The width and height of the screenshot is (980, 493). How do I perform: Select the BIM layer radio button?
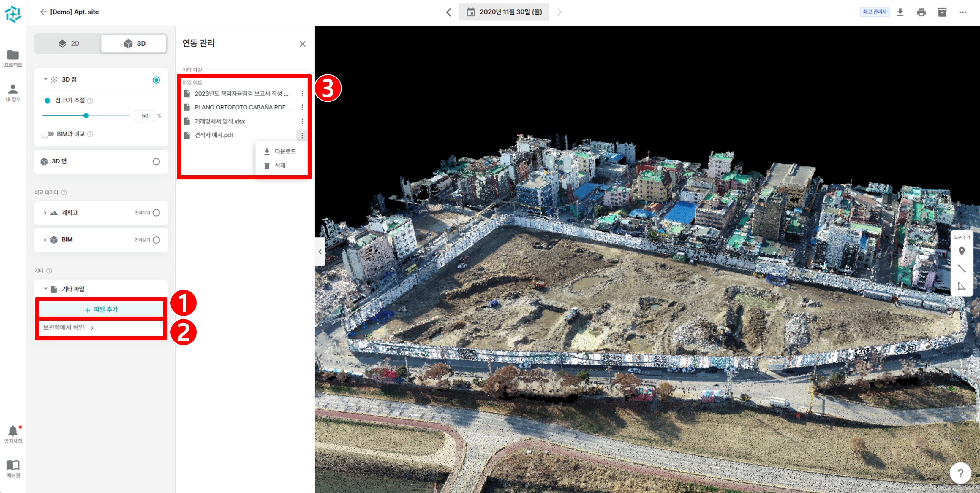pyautogui.click(x=156, y=240)
